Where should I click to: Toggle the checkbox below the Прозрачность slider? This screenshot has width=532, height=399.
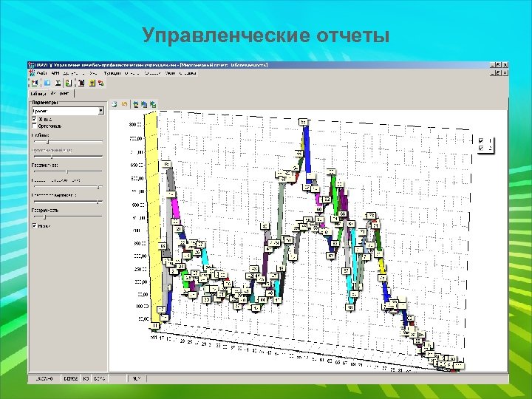coord(34,225)
